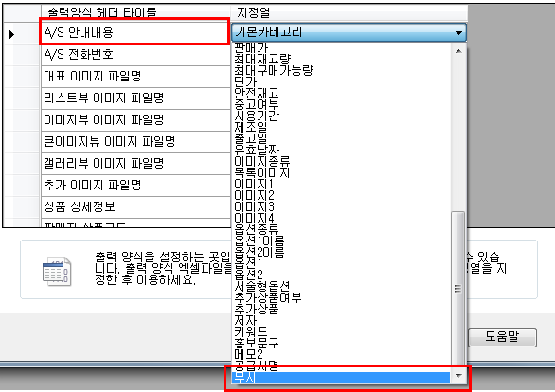Click the list scrollbar up arrow

(458, 51)
